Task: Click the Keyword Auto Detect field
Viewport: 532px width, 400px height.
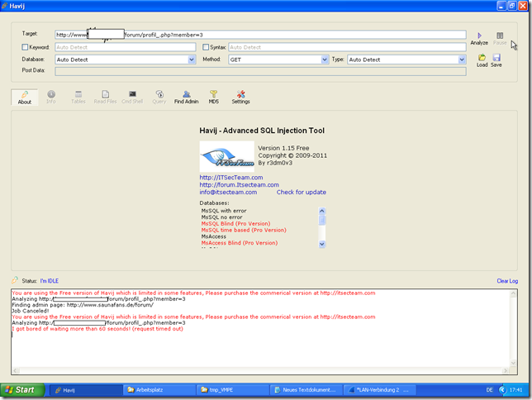Action: click(126, 47)
